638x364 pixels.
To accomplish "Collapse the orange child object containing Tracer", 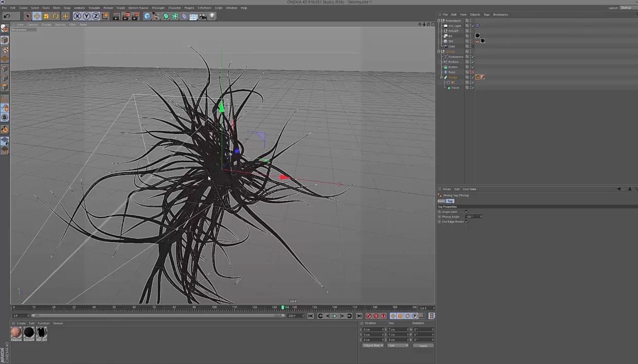I will pos(442,77).
